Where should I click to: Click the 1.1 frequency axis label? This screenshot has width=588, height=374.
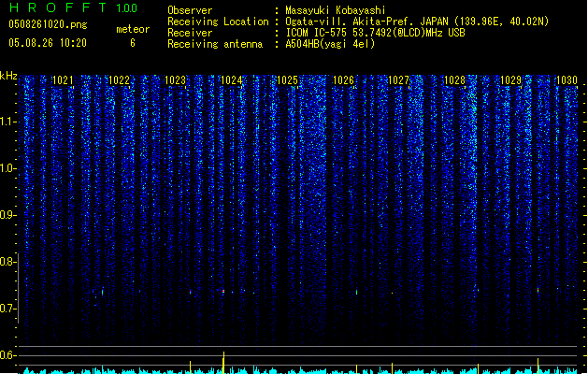(x=7, y=122)
